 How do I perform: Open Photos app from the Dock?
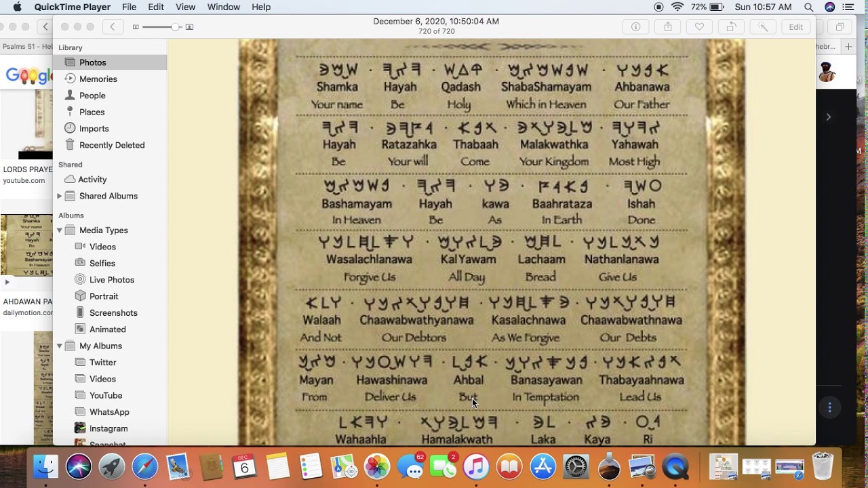point(377,467)
